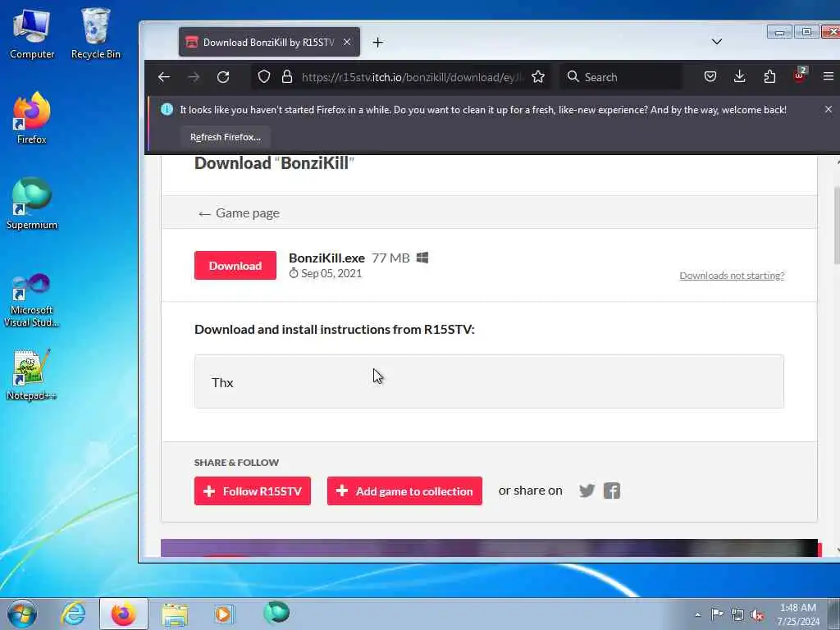840x630 pixels.
Task: Select the Notepad++ desktop shortcut
Action: [32, 375]
